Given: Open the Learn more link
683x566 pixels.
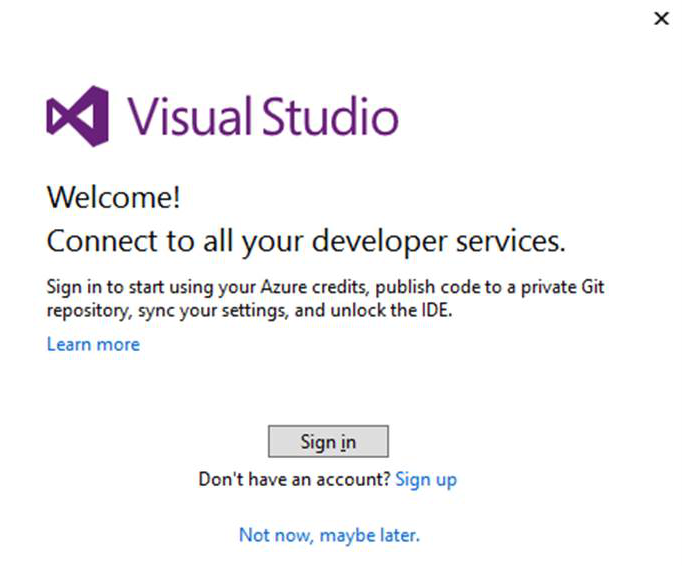Looking at the screenshot, I should (x=93, y=344).
